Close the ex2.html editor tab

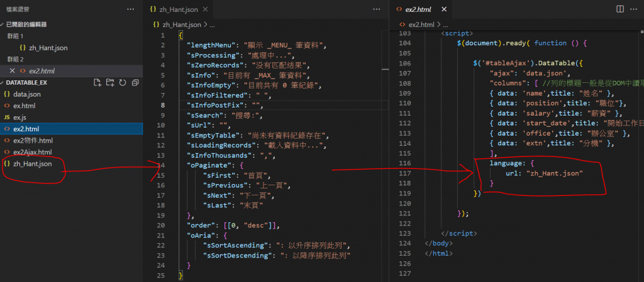(x=444, y=9)
